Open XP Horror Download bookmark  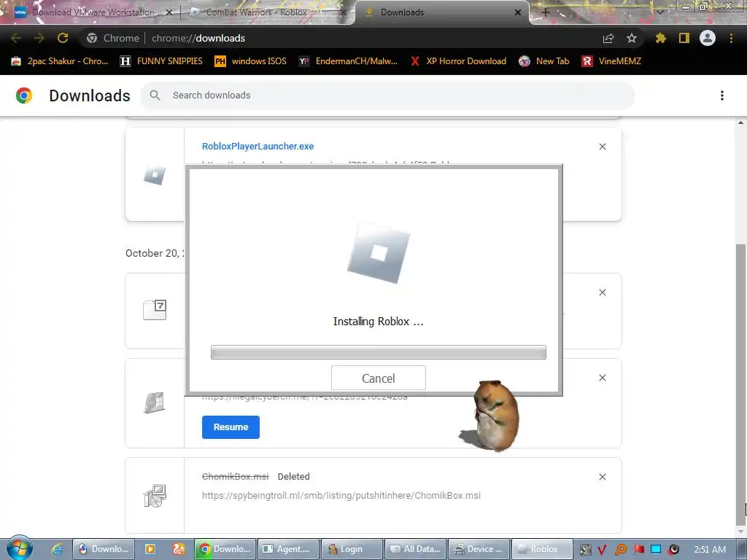pos(459,61)
